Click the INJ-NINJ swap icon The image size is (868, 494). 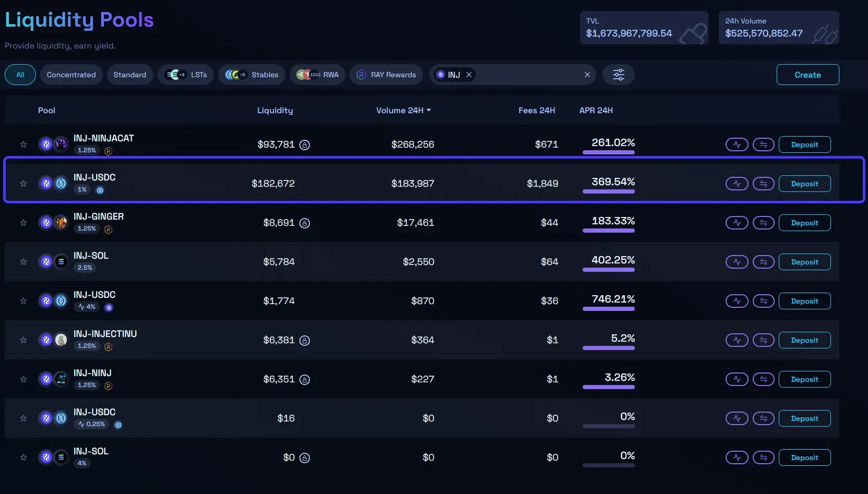pos(763,379)
